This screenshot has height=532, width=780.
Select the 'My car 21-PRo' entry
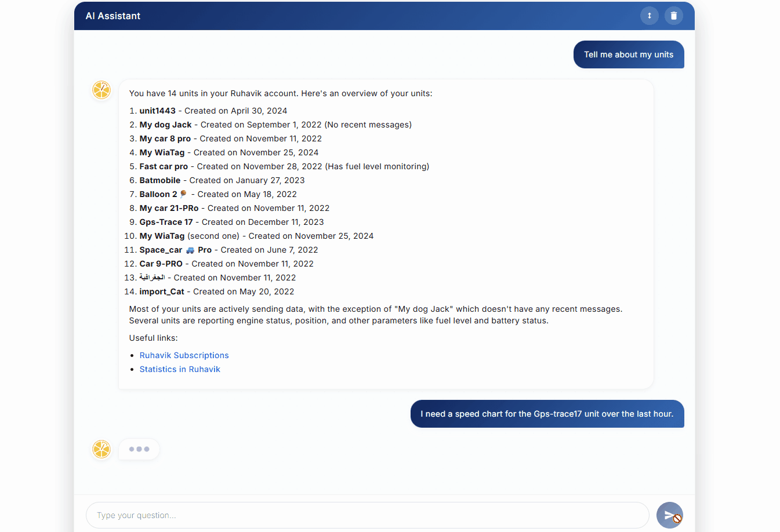[234, 208]
